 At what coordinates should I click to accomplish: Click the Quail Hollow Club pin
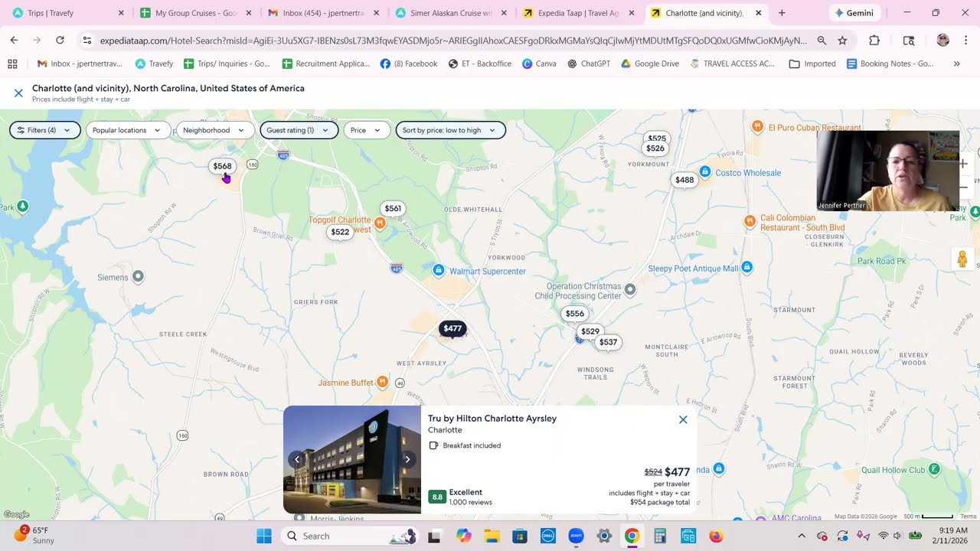tap(934, 469)
